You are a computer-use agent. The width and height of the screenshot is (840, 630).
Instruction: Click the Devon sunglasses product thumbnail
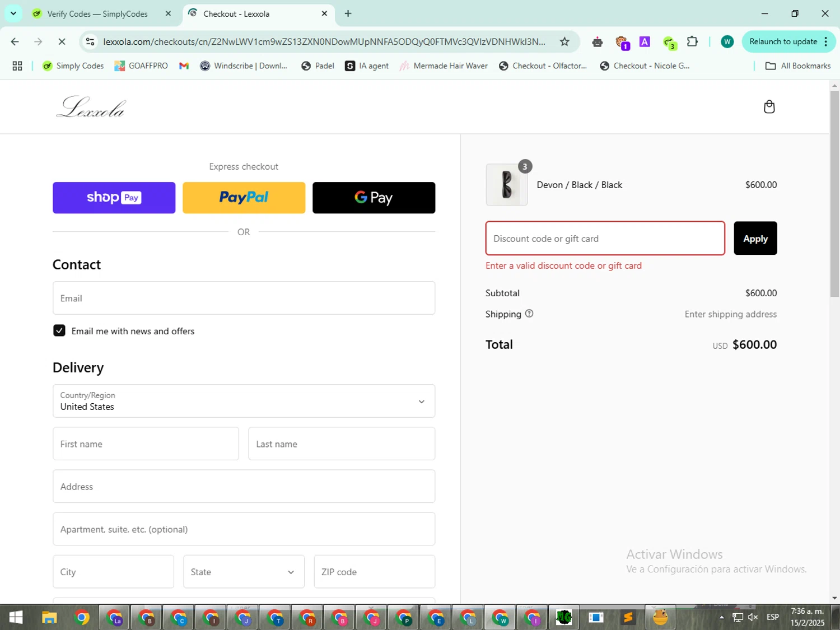(506, 185)
